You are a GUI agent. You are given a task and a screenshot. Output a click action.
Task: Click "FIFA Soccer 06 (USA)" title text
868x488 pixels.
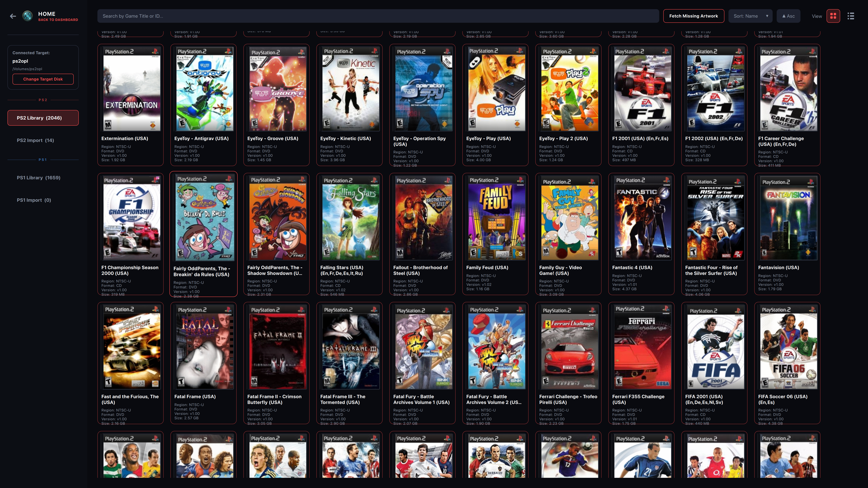pos(783,397)
